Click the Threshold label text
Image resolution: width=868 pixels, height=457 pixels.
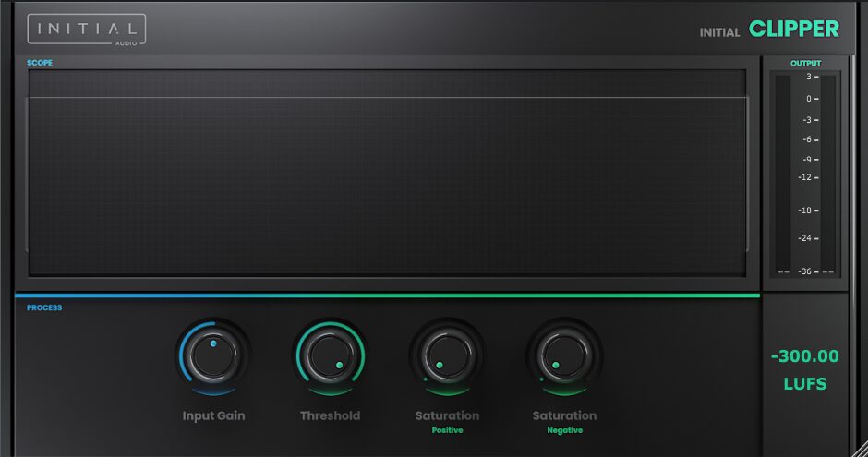(330, 415)
